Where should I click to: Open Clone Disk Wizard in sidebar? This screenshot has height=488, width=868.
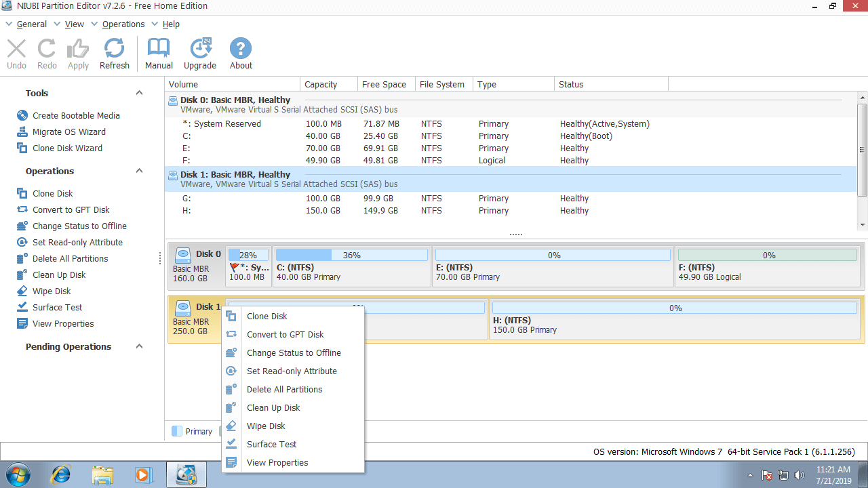coord(67,148)
